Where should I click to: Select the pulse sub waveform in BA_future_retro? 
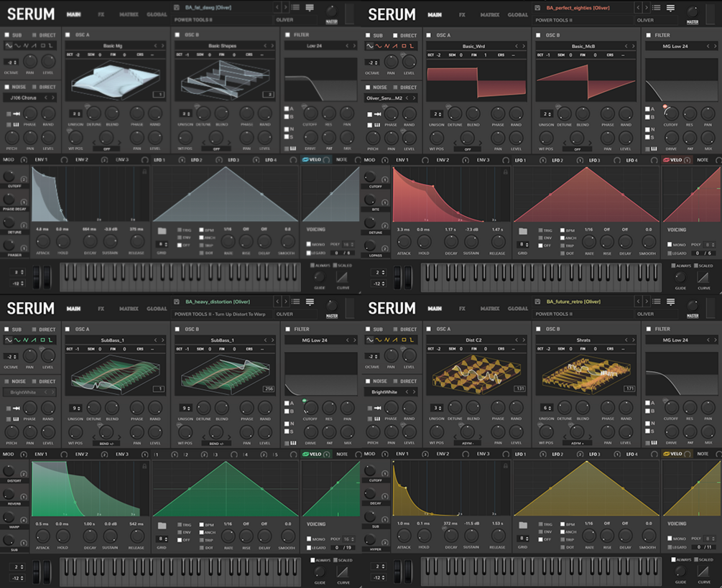pos(412,340)
